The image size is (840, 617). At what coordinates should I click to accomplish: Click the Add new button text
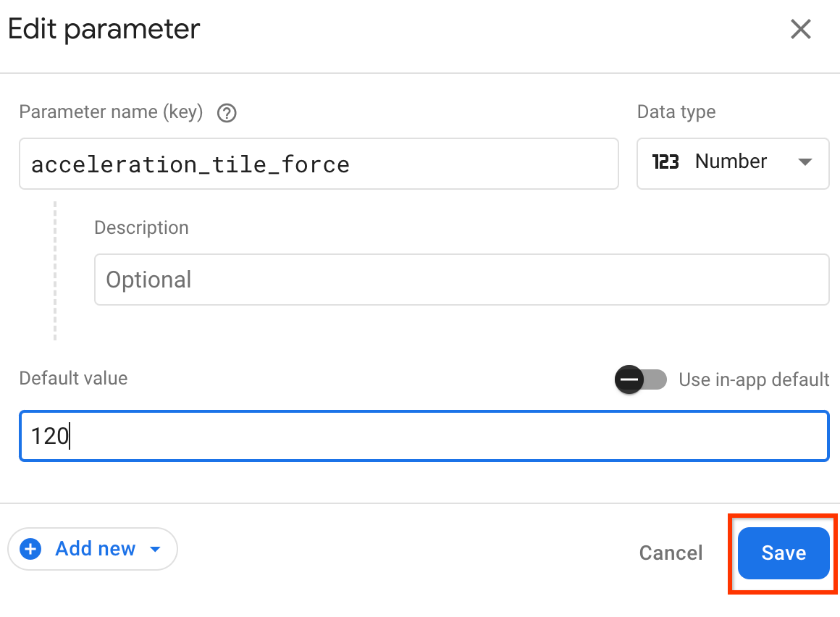(95, 549)
